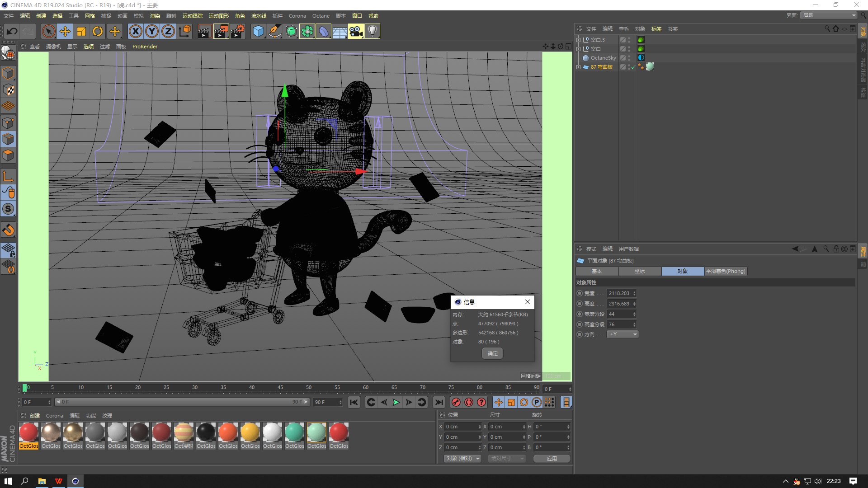Toggle Automatic Keyframing
Screen dimensions: 868x488
click(x=469, y=402)
